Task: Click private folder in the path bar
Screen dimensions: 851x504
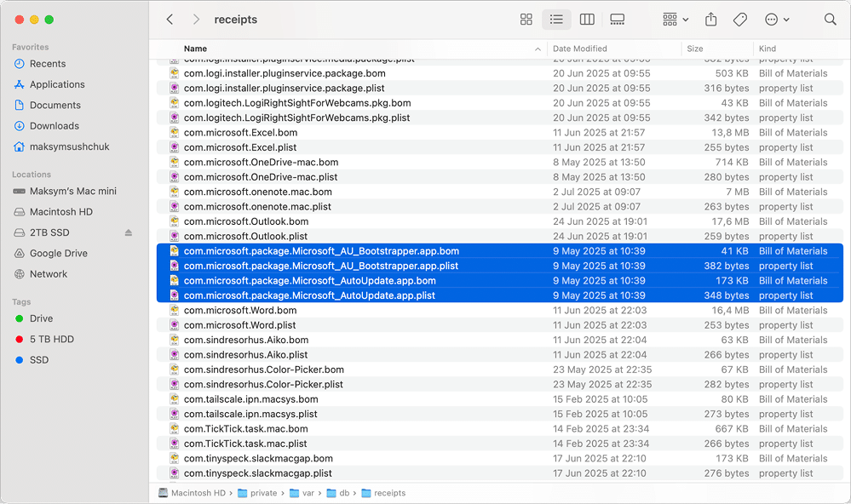Action: pos(258,493)
